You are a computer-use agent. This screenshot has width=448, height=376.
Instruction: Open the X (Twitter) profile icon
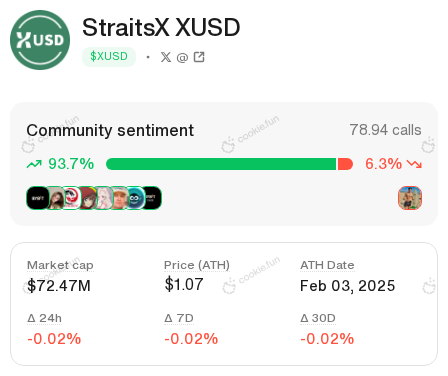point(166,57)
